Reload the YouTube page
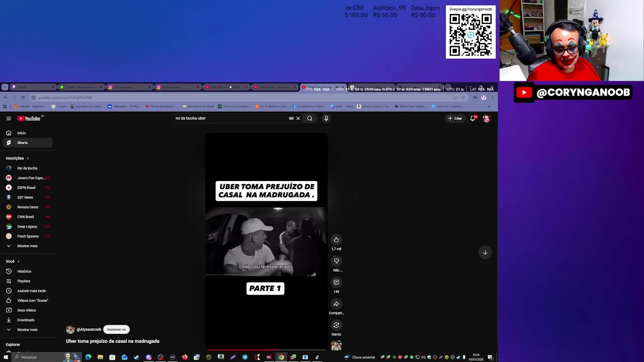The height and width of the screenshot is (362, 644). [x=23, y=98]
